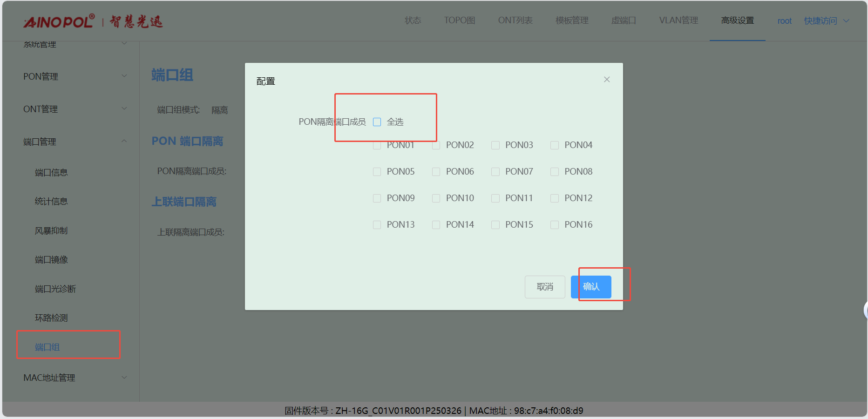Screen dimensions: 868x419
Task: Expand the ONT管理 sidebar menu
Action: point(75,109)
